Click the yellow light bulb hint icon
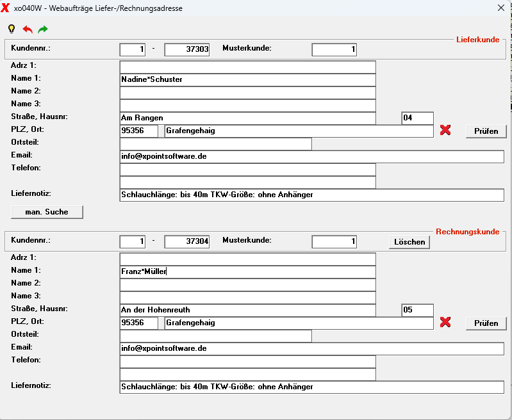 coord(12,29)
